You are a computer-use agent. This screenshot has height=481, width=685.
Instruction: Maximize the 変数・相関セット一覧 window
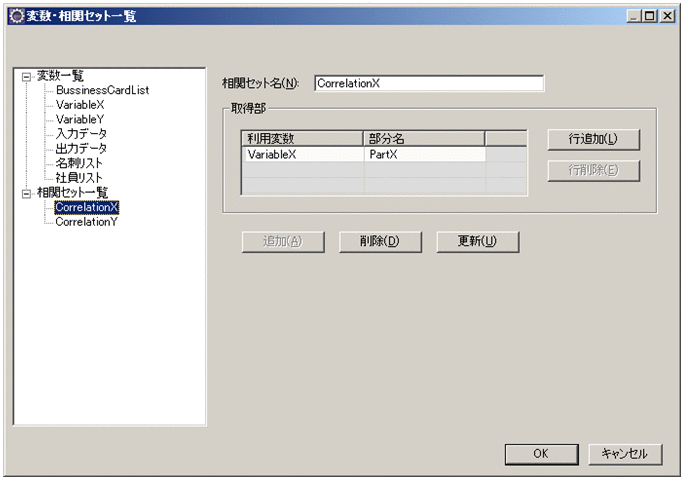point(650,16)
